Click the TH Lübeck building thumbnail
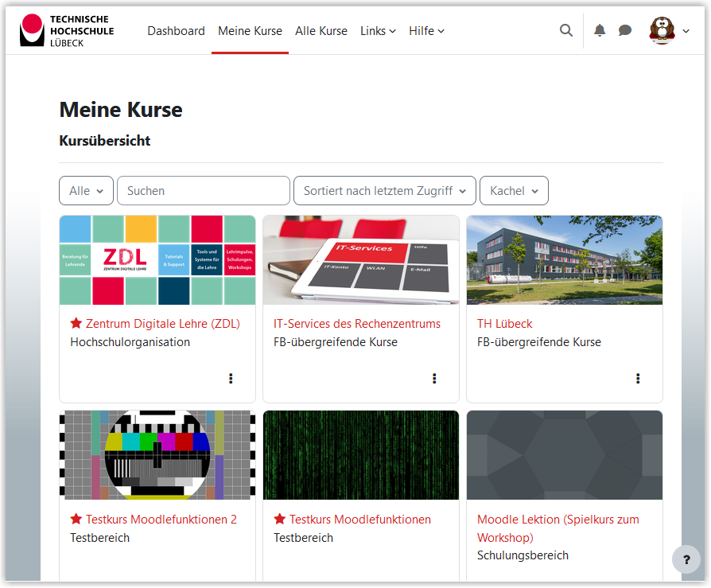This screenshot has width=711, height=588. [x=565, y=260]
